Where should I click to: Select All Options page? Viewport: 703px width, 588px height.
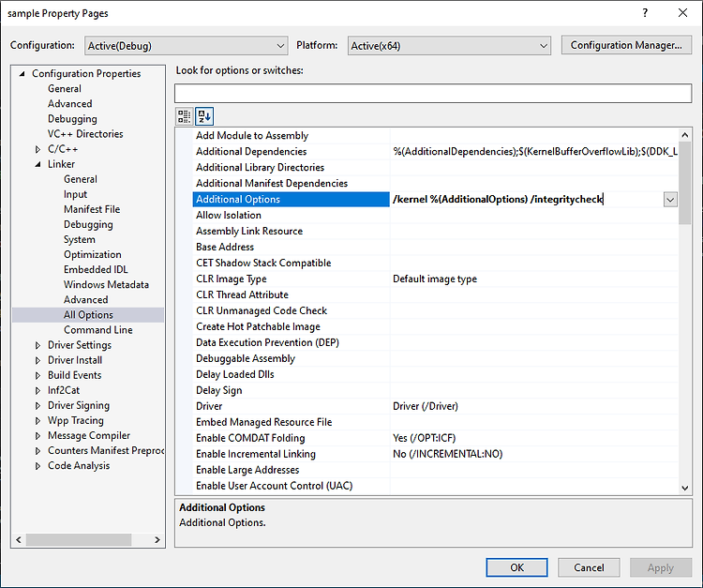[88, 315]
